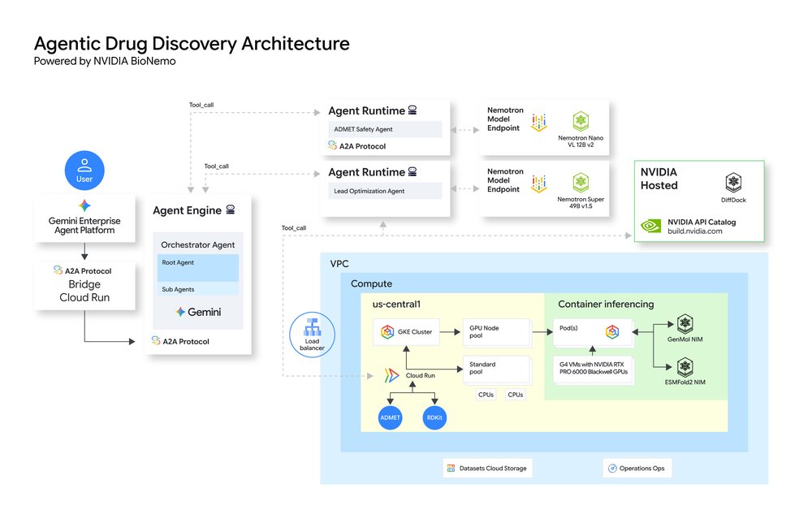Image resolution: width=812 pixels, height=523 pixels.
Task: Select the A2A Protocol icon below ADMET Safety Agent
Action: [x=332, y=145]
